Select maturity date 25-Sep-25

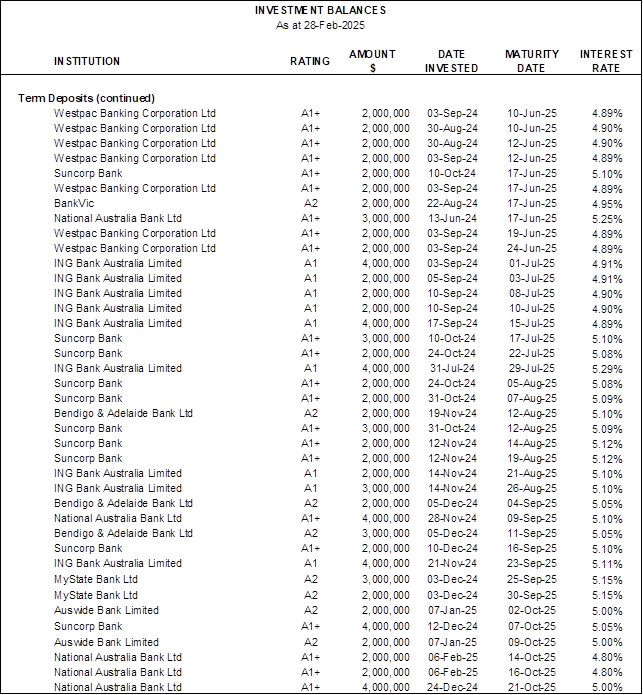tap(532, 580)
